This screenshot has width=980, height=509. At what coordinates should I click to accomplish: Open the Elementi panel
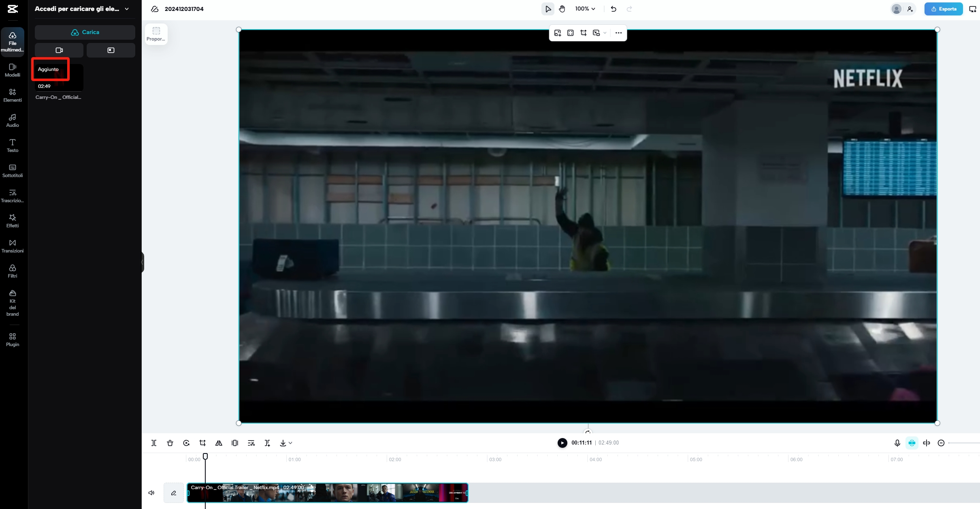pos(13,95)
